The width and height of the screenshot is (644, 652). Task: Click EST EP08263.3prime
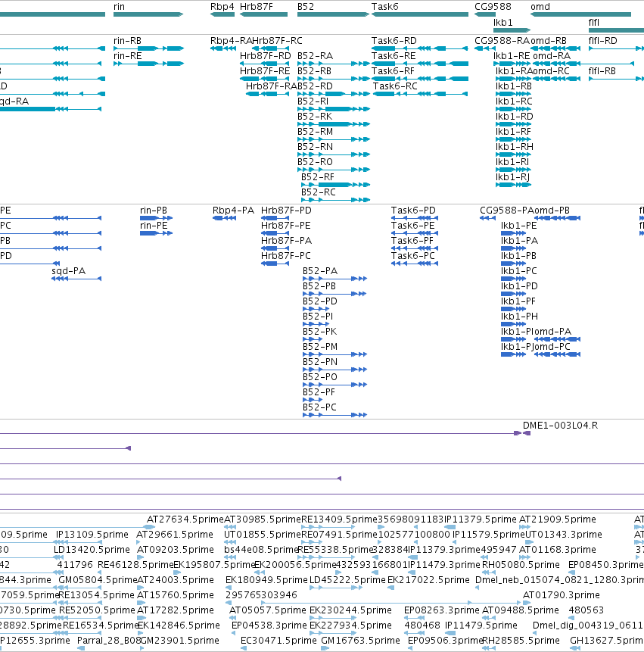(x=442, y=610)
